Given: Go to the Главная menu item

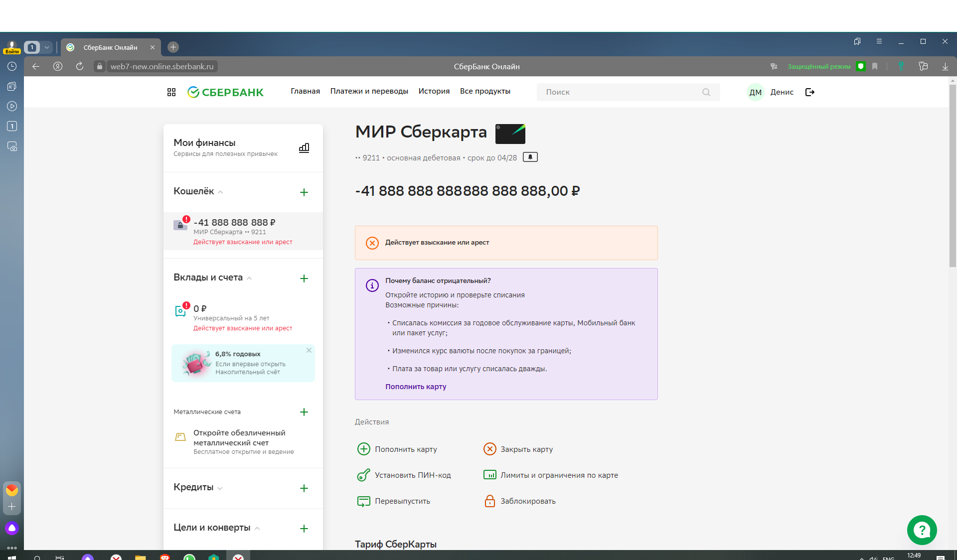Looking at the screenshot, I should (x=305, y=91).
